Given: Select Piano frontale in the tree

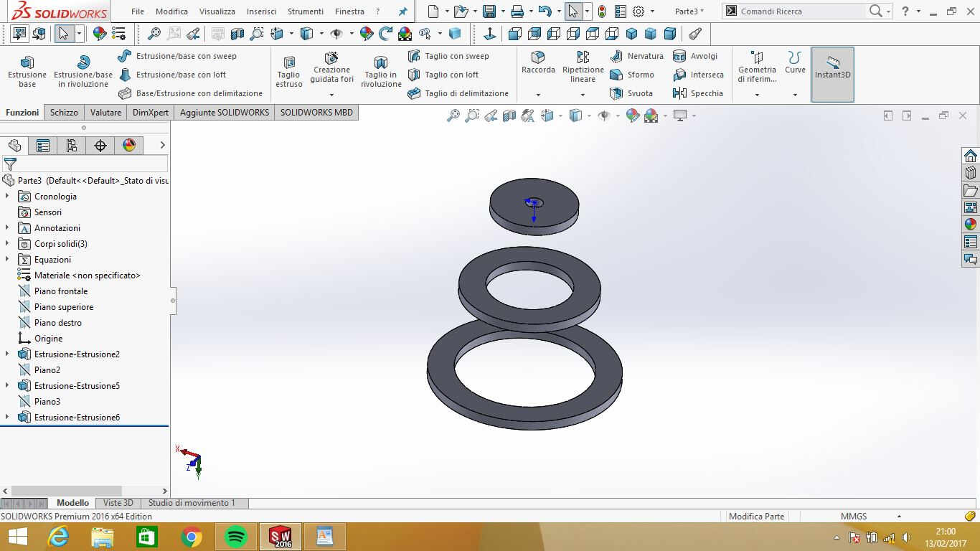Looking at the screenshot, I should coord(53,291).
